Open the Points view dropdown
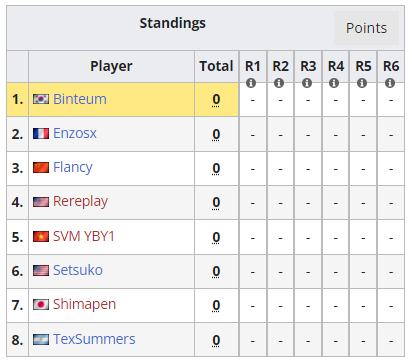412x364 pixels. 366,28
